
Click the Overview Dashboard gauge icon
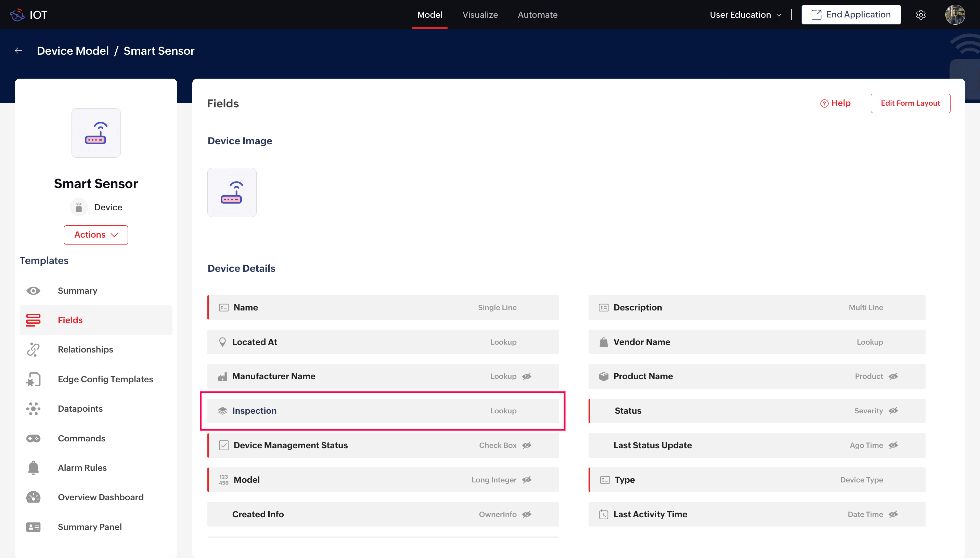(33, 497)
